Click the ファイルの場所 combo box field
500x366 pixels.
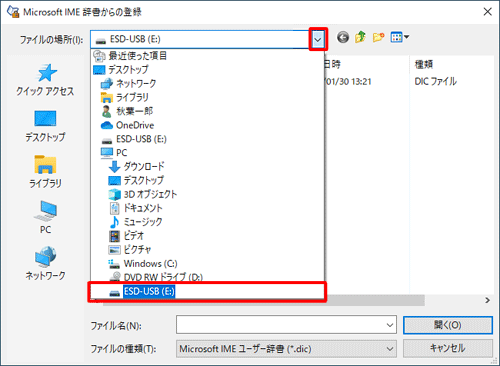tap(201, 39)
